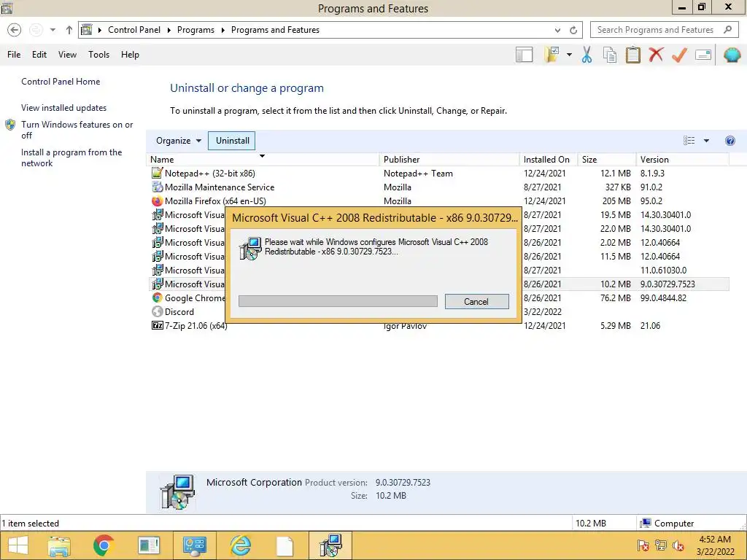Sort by Installed On column header
This screenshot has height=560, width=747.
click(x=549, y=160)
